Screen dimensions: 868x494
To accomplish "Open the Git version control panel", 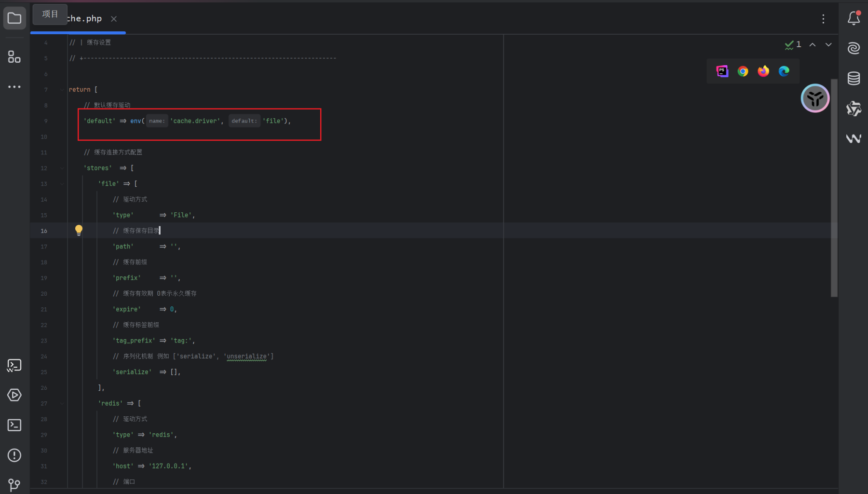I will pyautogui.click(x=14, y=484).
